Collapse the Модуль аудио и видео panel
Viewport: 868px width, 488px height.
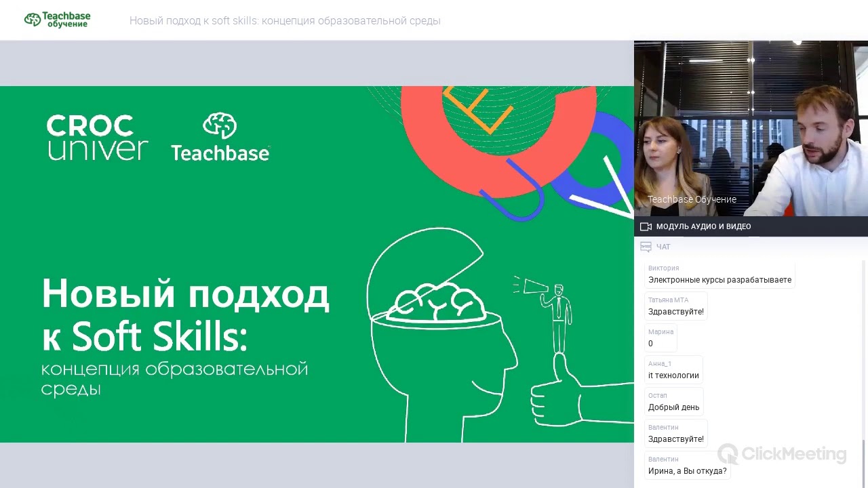click(x=751, y=226)
